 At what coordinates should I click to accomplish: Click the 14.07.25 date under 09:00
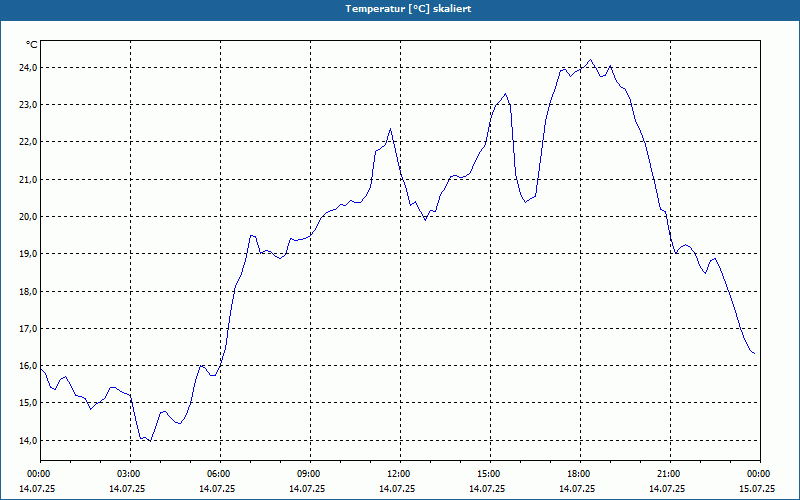coord(307,489)
